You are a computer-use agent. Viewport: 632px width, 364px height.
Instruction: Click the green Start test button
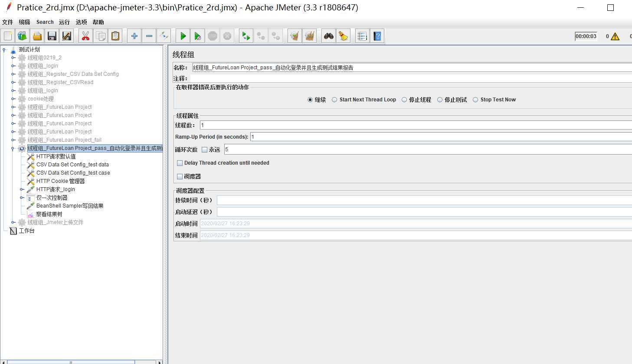coord(183,36)
